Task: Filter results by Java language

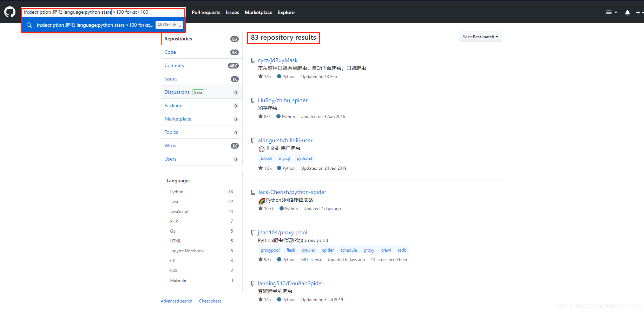Action: (x=202, y=202)
